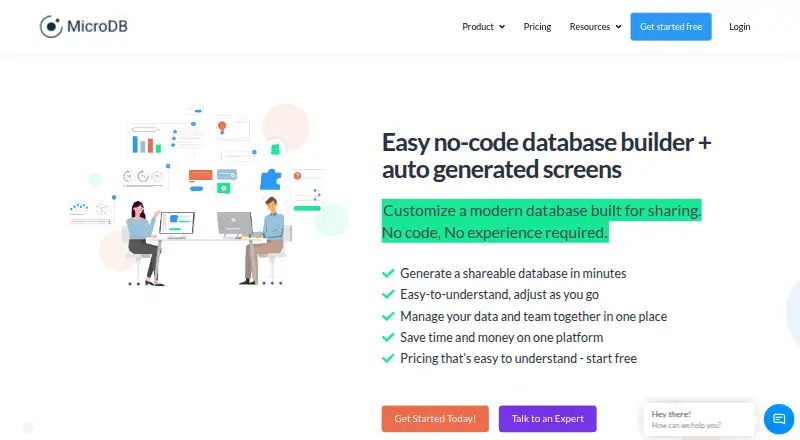The image size is (800, 440).
Task: Open the Pricing page
Action: pyautogui.click(x=537, y=27)
